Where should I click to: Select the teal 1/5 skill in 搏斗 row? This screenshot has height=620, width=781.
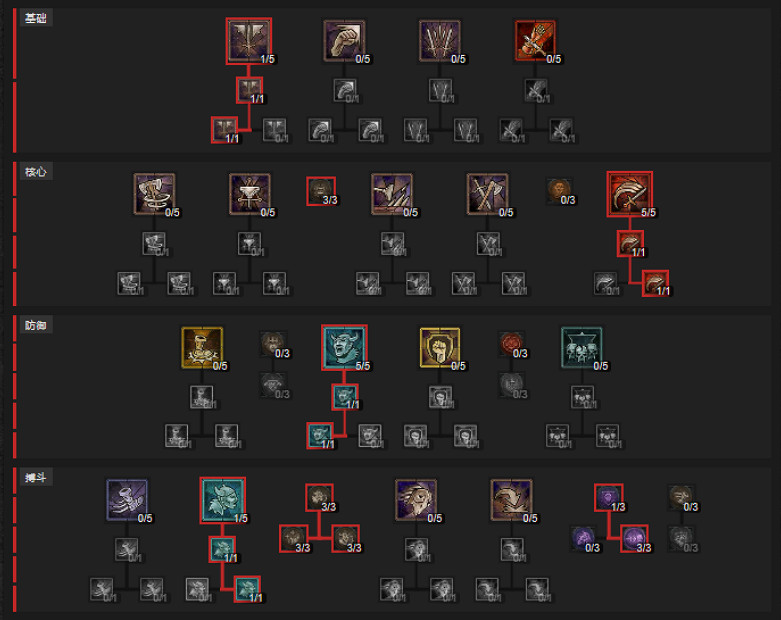click(223, 500)
